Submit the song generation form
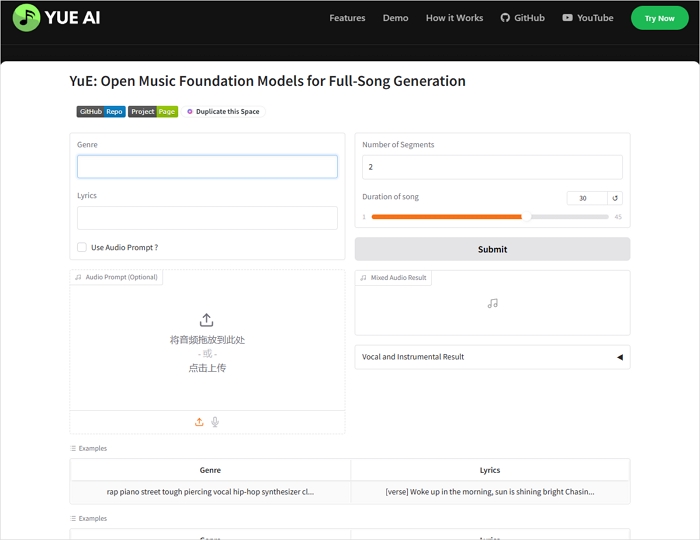This screenshot has height=540, width=700. pos(492,249)
